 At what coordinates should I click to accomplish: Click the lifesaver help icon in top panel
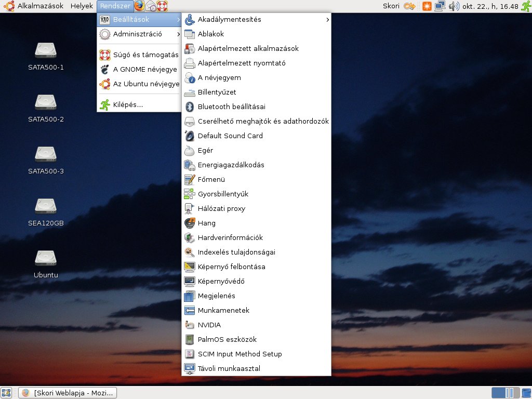click(163, 6)
